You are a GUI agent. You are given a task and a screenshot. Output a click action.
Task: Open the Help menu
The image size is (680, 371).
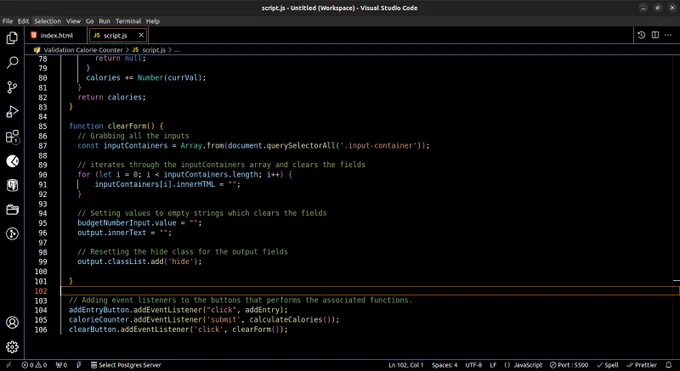pyautogui.click(x=153, y=21)
